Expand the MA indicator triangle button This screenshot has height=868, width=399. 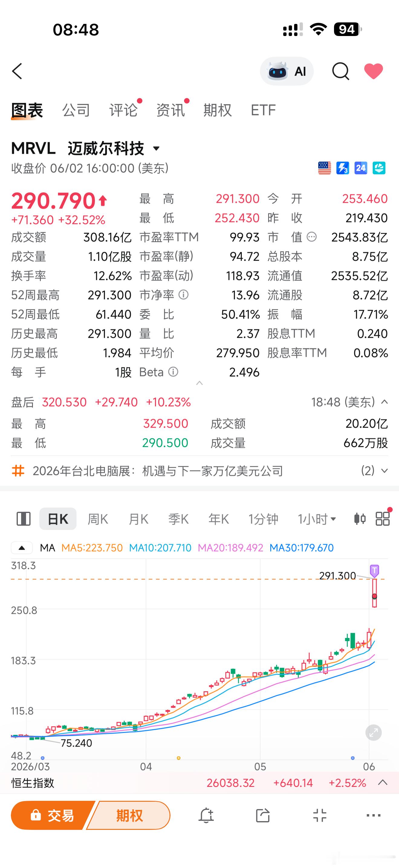pyautogui.click(x=22, y=547)
